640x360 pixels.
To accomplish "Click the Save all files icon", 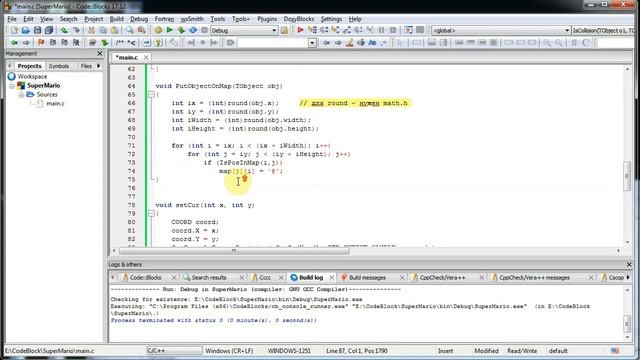I will [49, 30].
